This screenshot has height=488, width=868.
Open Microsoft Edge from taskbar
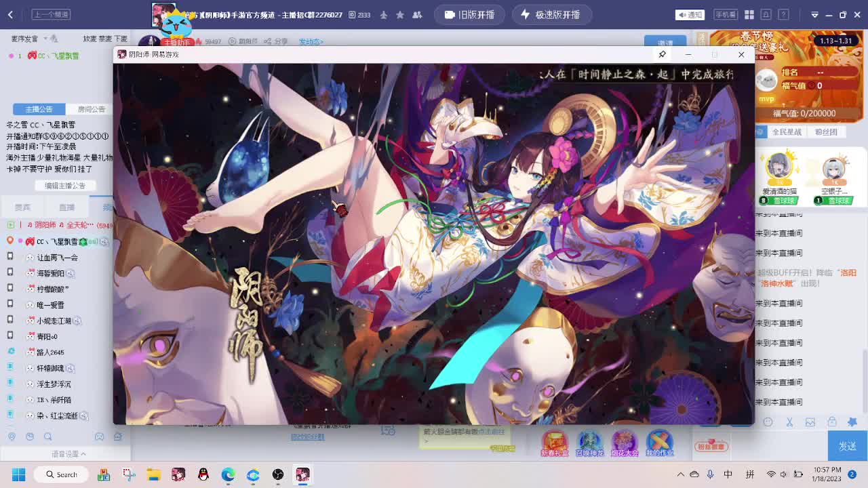[228, 474]
